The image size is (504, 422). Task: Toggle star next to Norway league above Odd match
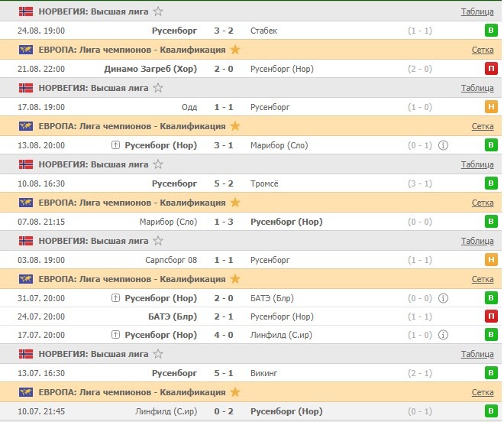[158, 88]
